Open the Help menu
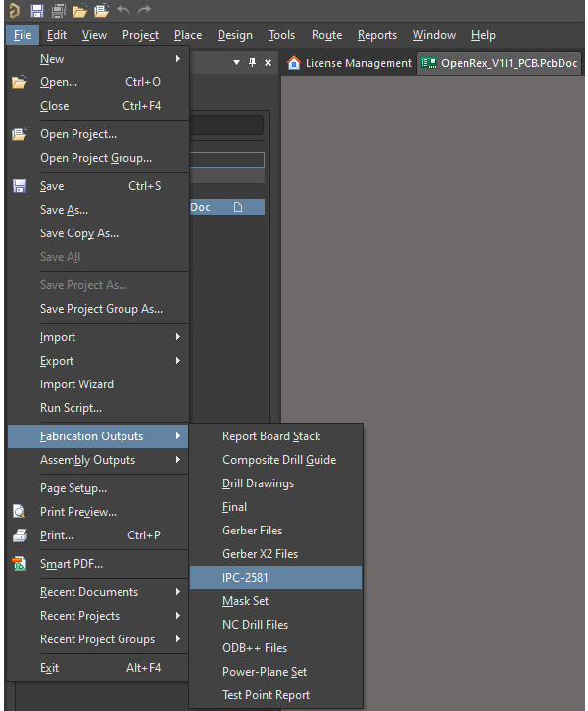 483,35
